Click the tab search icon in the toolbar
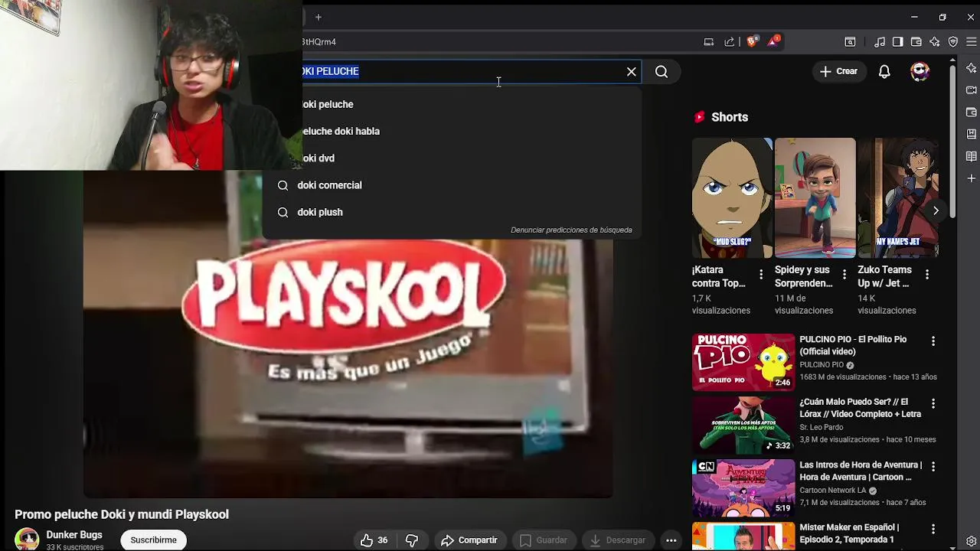This screenshot has width=980, height=551. (x=850, y=41)
